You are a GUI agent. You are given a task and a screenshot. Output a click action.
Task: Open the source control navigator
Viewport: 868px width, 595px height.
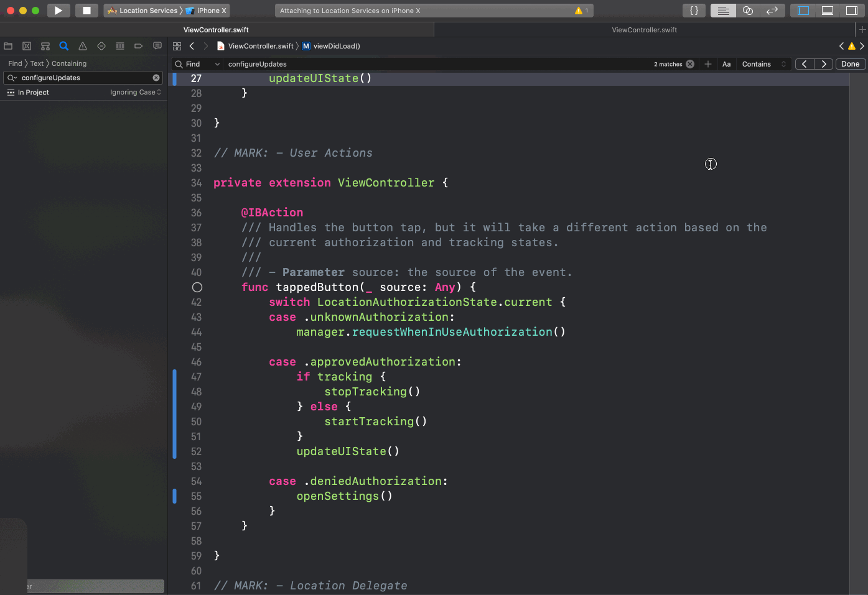coord(27,46)
